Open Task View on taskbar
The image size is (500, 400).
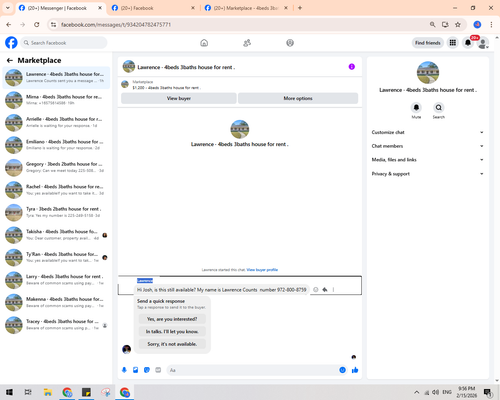tap(28, 392)
